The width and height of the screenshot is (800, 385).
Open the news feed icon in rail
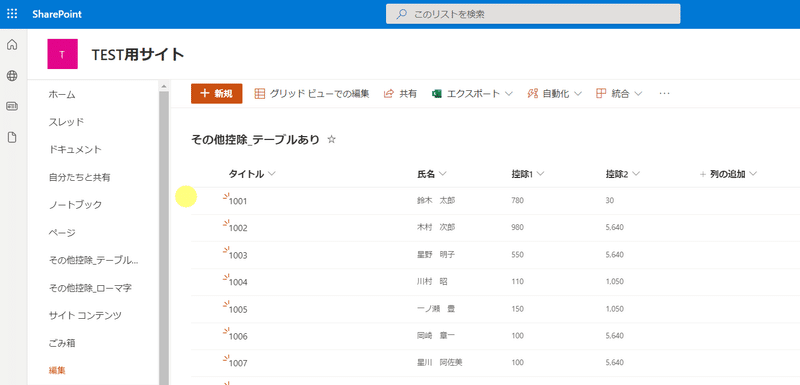pos(12,107)
